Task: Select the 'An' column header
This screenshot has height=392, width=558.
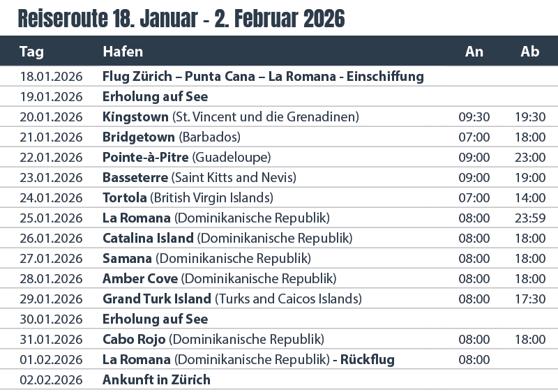Action: tap(474, 52)
